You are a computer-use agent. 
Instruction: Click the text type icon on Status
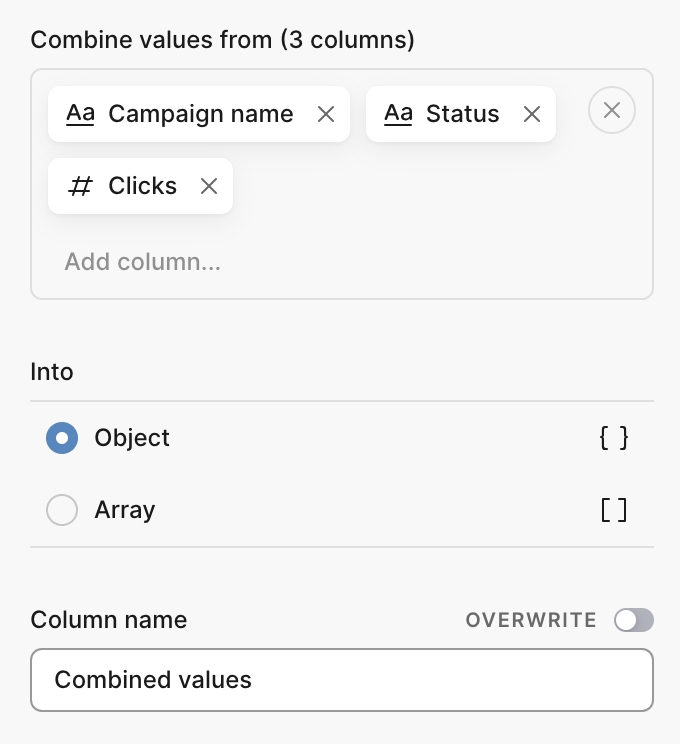(x=398, y=114)
